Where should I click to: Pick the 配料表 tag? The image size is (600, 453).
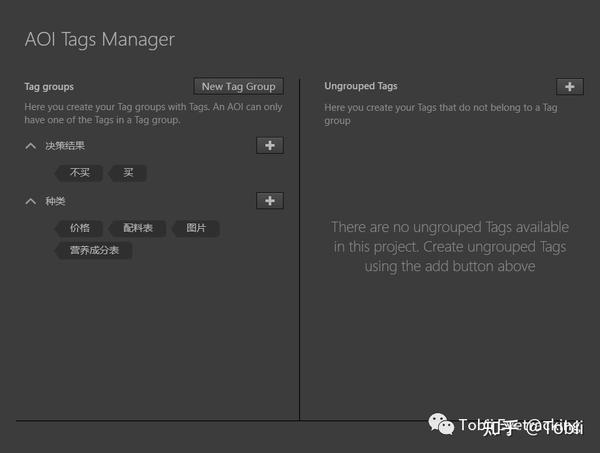[x=138, y=228]
